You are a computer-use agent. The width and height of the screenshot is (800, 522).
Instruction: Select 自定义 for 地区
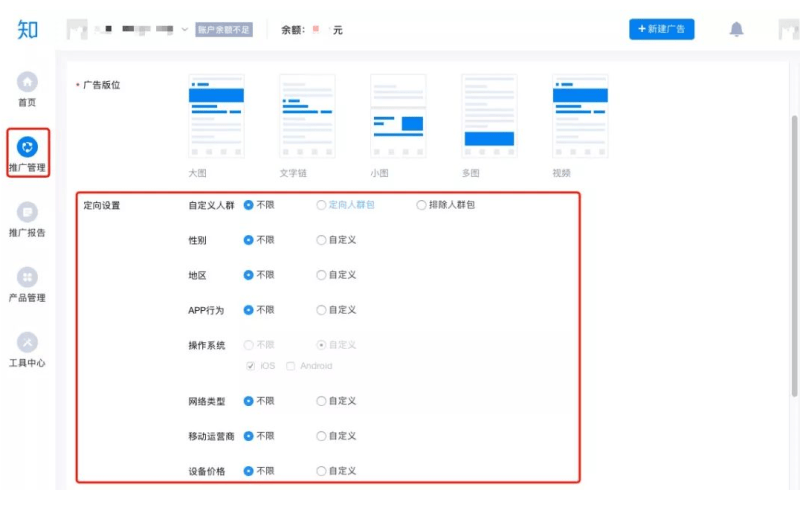pyautogui.click(x=321, y=275)
